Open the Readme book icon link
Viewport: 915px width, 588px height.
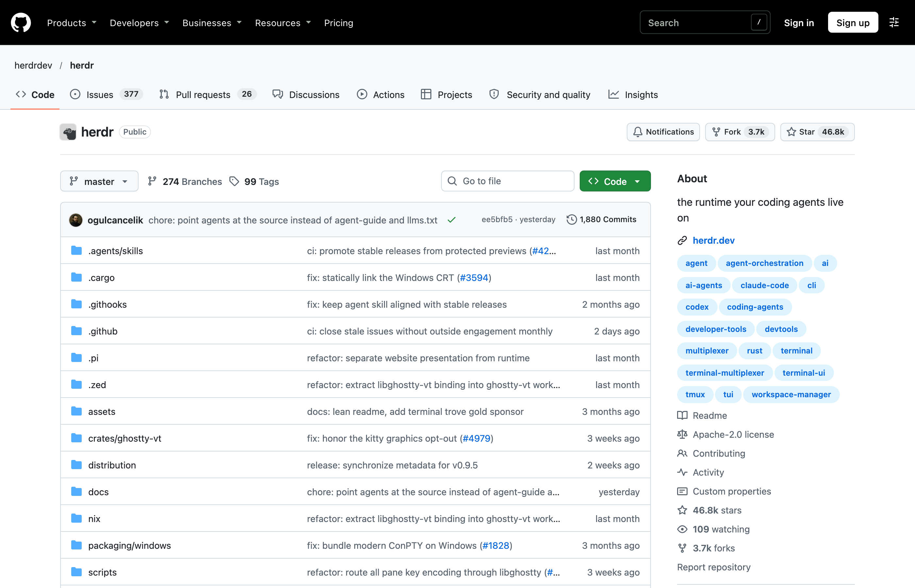click(702, 416)
